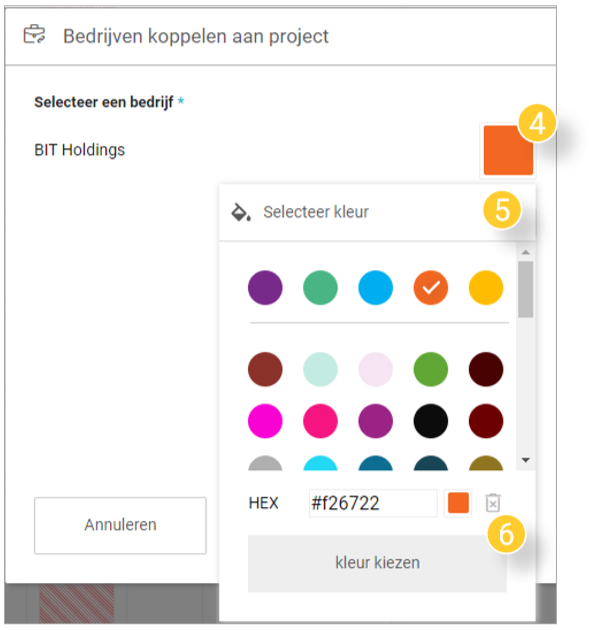Click the Annuleren button
589x630 pixels.
coord(120,525)
